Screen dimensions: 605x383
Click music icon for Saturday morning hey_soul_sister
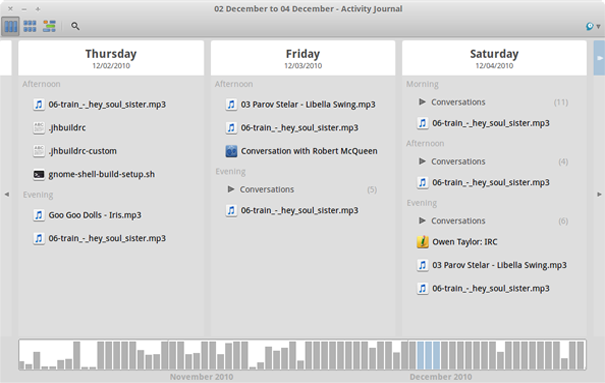click(422, 123)
